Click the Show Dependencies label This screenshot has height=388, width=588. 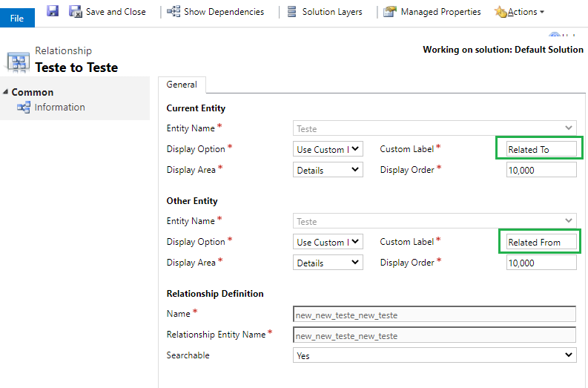pyautogui.click(x=224, y=12)
